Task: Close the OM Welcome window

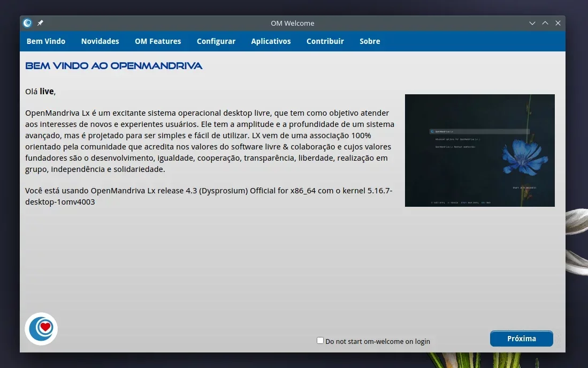Action: tap(558, 23)
